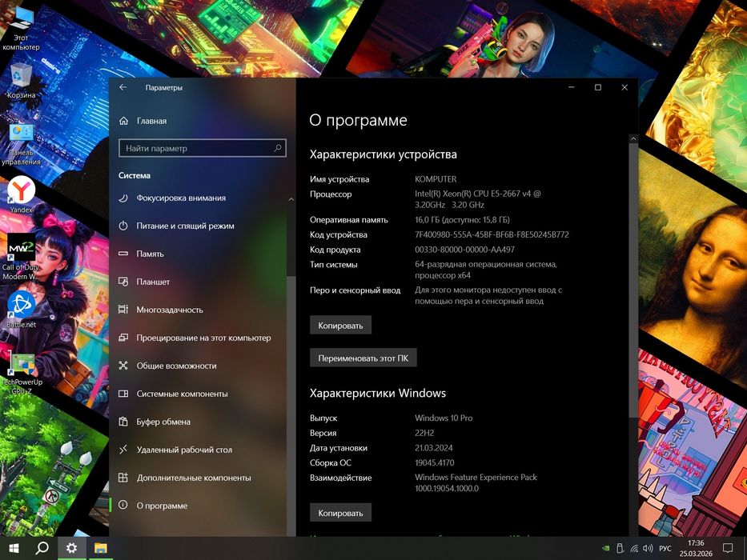Click the magnifier icon in the search box
The height and width of the screenshot is (560, 747).
click(278, 148)
